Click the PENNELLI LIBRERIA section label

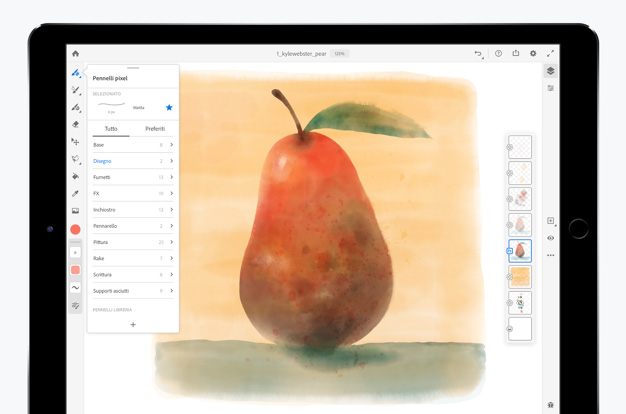[x=112, y=310]
